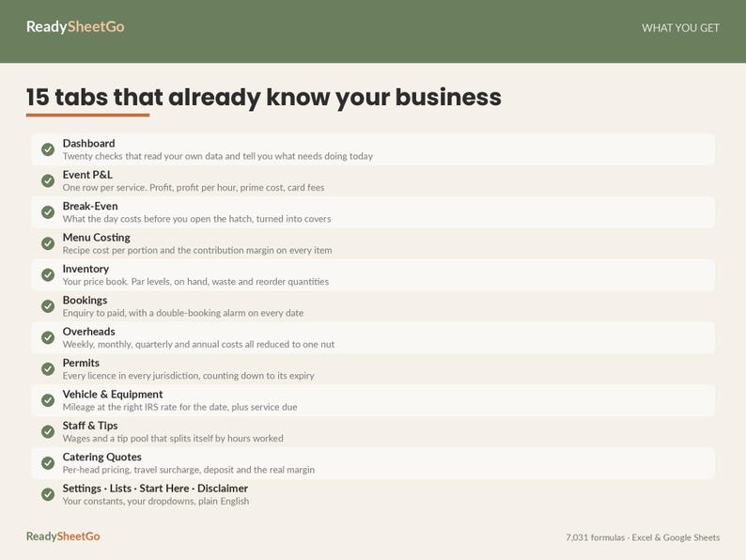The width and height of the screenshot is (746, 560).
Task: Click 'Per-head pricing, travel surcharge' description
Action: (189, 470)
